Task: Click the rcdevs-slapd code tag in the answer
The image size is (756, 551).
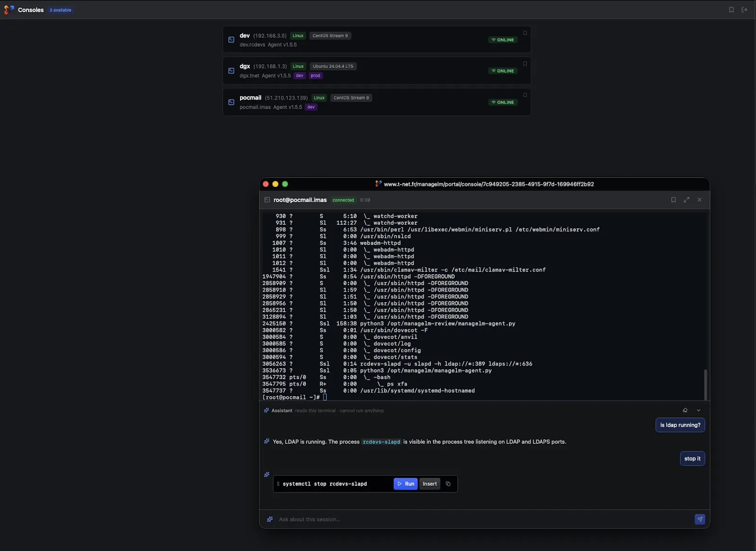Action: click(381, 442)
